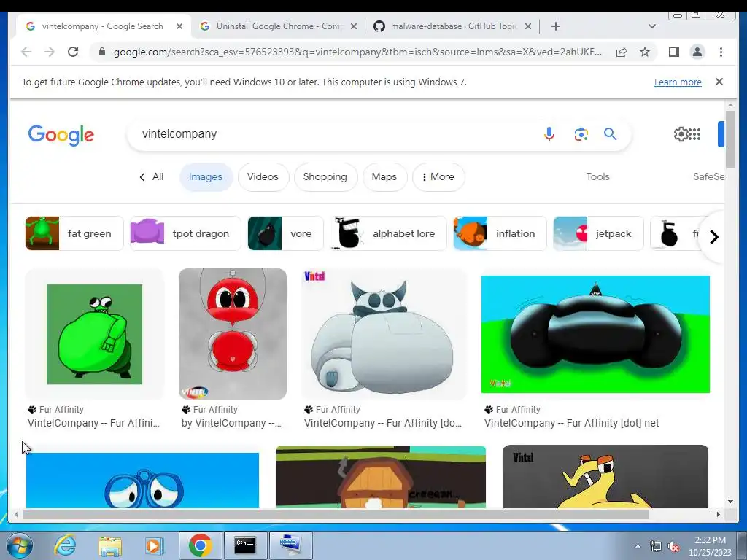This screenshot has height=560, width=747.
Task: Filter by fat green chip
Action: [74, 233]
